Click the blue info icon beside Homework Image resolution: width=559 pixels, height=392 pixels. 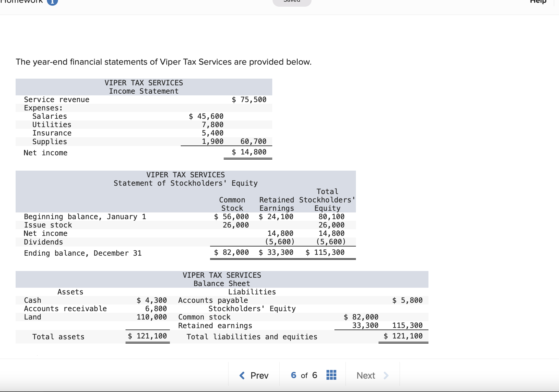(52, 1)
